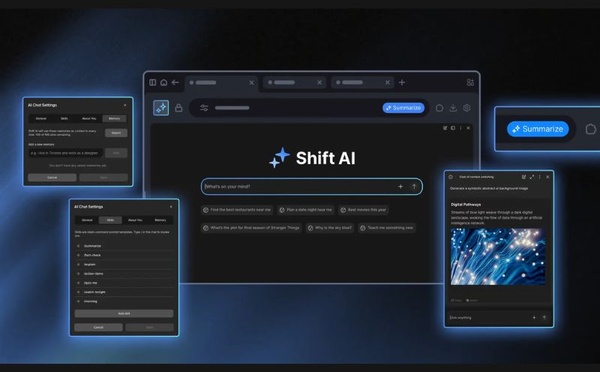Close the upper AI Chat Settings dialog
This screenshot has height=372, width=600.
pyautogui.click(x=125, y=105)
